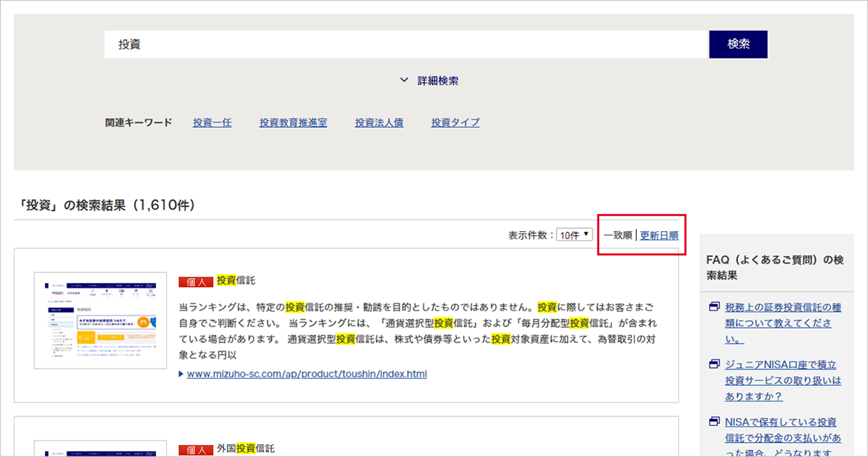Open FAQ link NISAで保有している投資信託で分配金
868x457 pixels.
click(783, 436)
